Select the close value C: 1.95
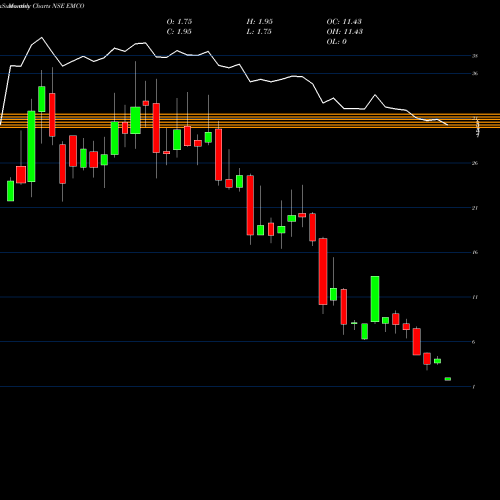500x500 pixels. coord(179,32)
